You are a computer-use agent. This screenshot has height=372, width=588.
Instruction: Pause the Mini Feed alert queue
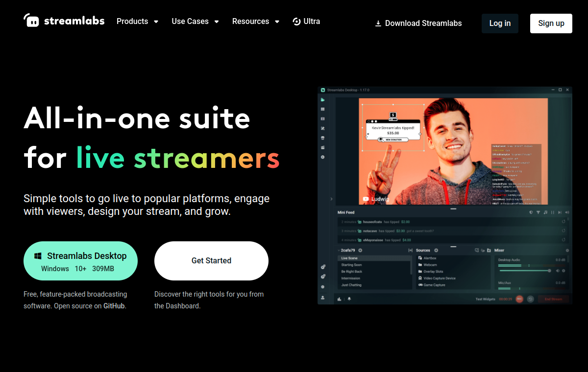(x=553, y=212)
